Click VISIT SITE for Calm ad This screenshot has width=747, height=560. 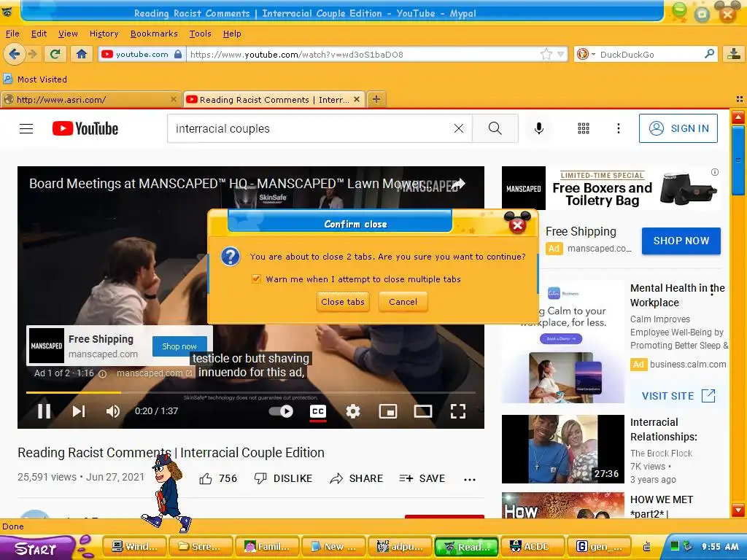678,396
